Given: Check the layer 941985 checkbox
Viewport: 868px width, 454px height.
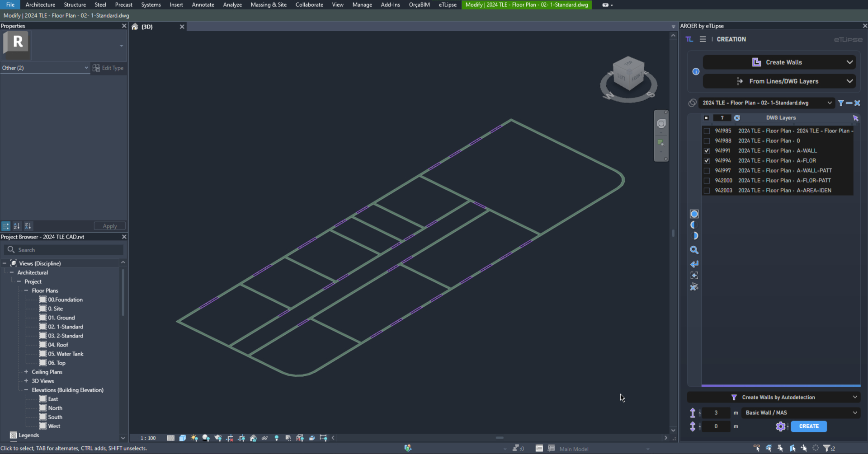Looking at the screenshot, I should click(707, 131).
